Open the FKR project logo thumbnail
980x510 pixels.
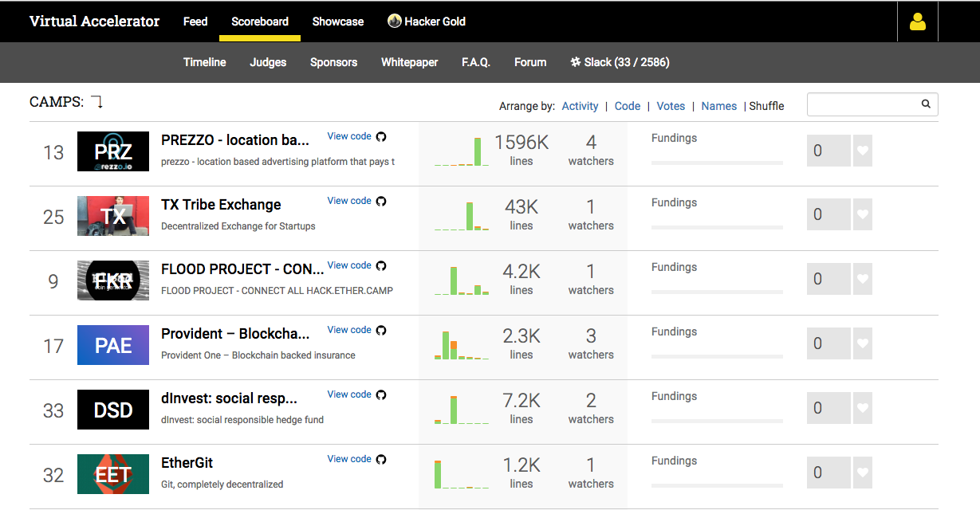click(113, 280)
